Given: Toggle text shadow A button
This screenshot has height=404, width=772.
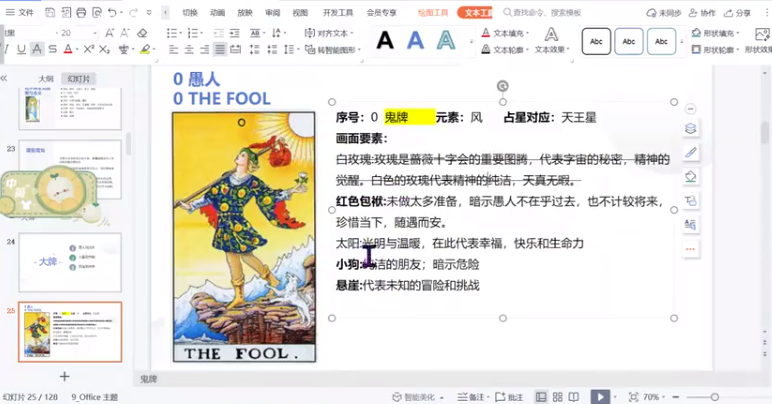Looking at the screenshot, I should [37, 49].
